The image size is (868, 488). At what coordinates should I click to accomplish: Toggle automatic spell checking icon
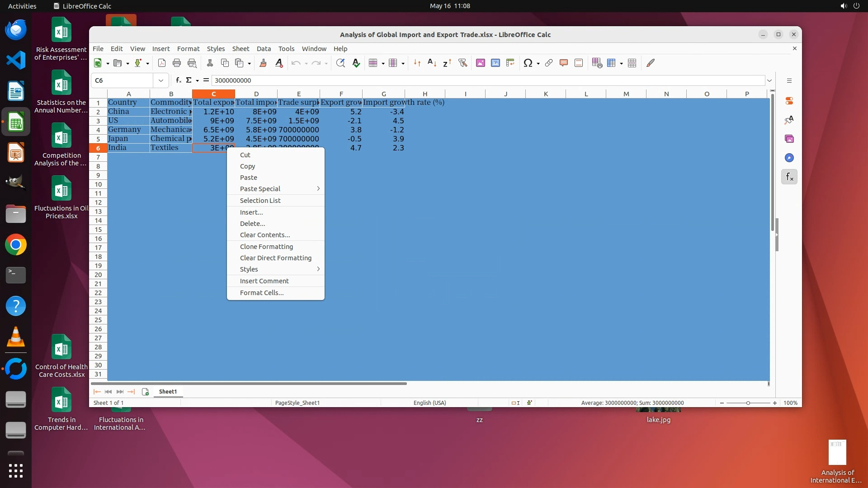(x=356, y=63)
